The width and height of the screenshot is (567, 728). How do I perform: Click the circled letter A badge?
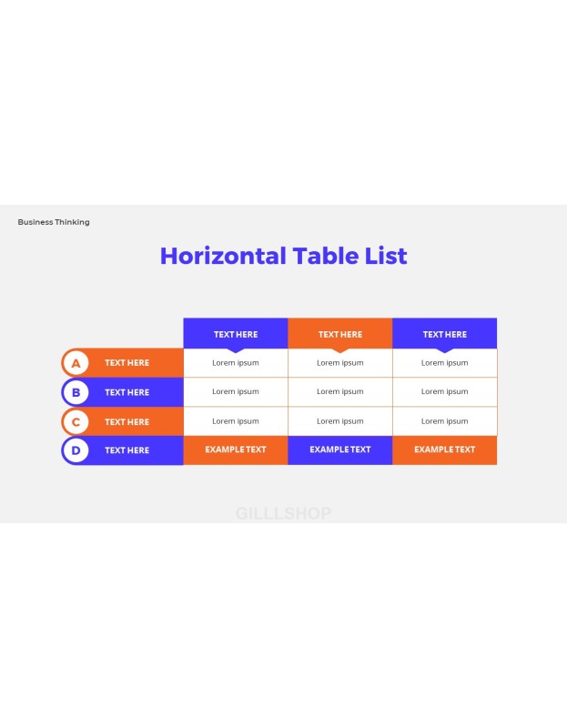click(76, 363)
